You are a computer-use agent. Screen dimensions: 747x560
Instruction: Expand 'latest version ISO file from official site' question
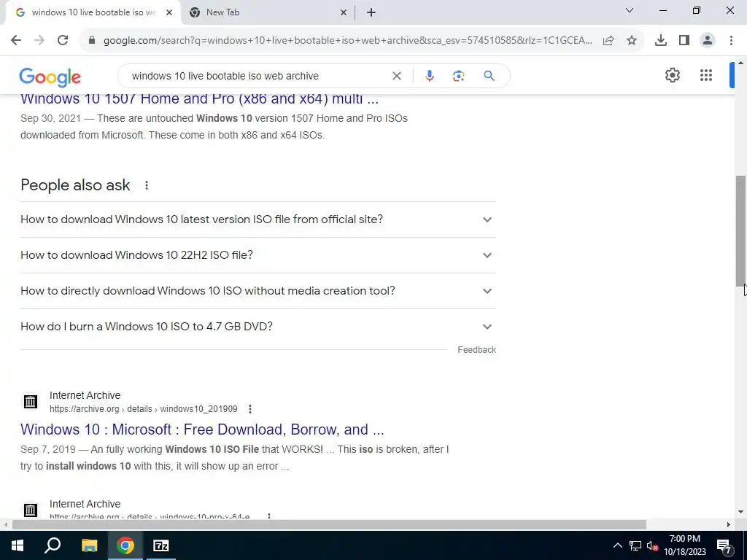click(258, 219)
